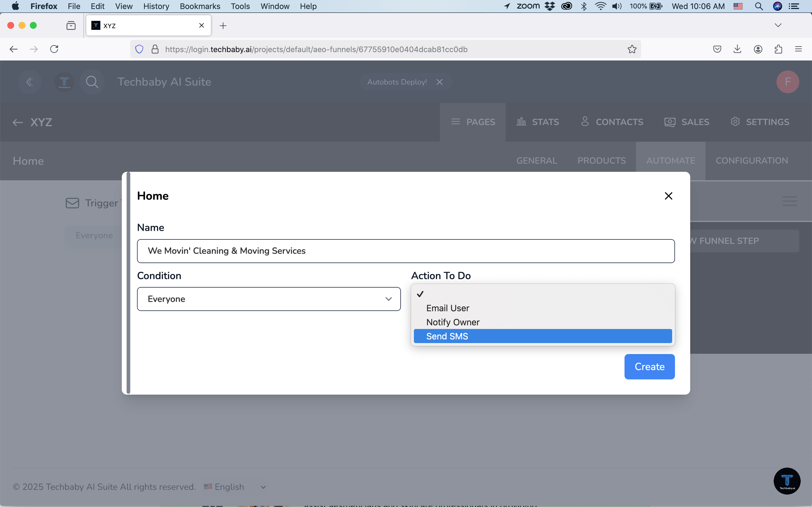Image resolution: width=812 pixels, height=507 pixels.
Task: Close the Home modal dialog
Action: tap(668, 196)
